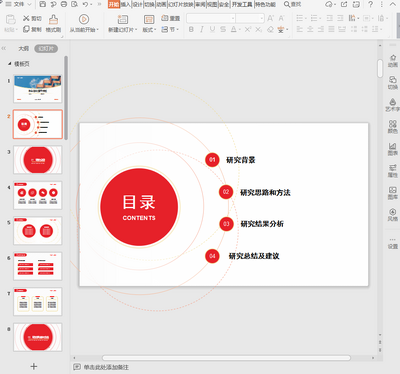Toggle Italic formatting
The width and height of the screenshot is (400, 374).
202,29
